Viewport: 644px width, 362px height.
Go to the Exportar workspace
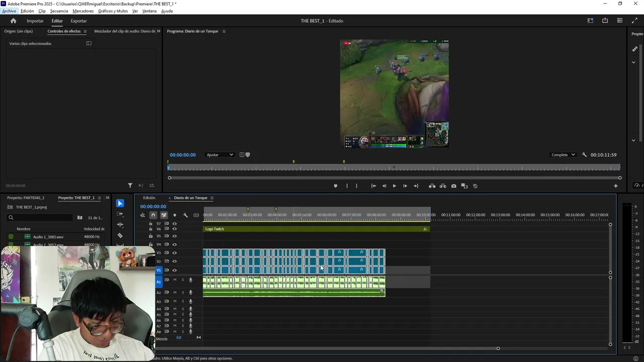coord(78,21)
